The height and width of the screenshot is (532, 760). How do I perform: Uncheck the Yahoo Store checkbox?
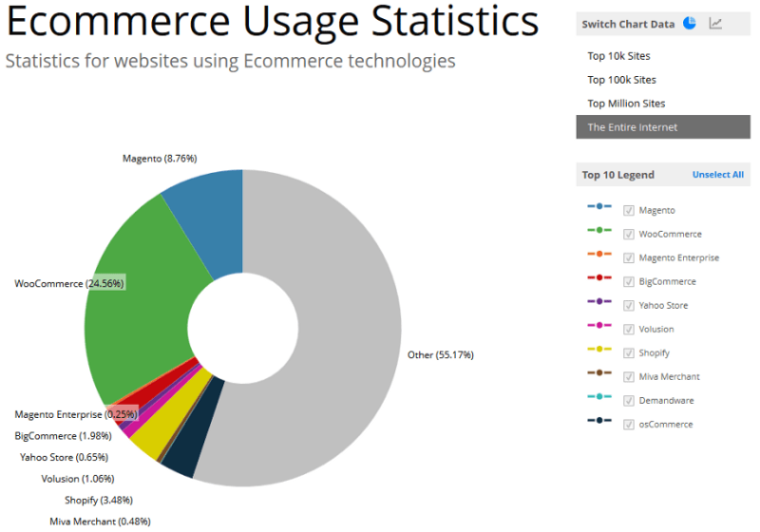(x=628, y=305)
